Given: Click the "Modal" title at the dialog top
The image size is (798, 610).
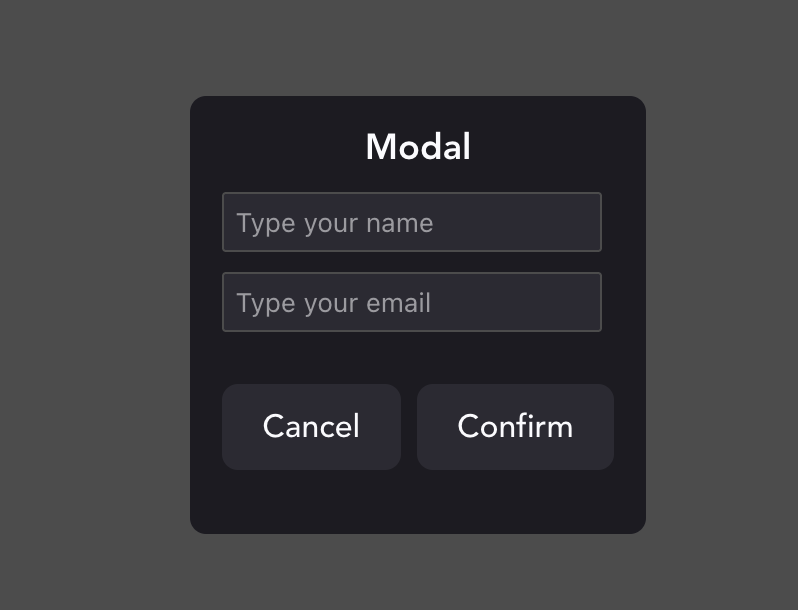Looking at the screenshot, I should pyautogui.click(x=418, y=147).
